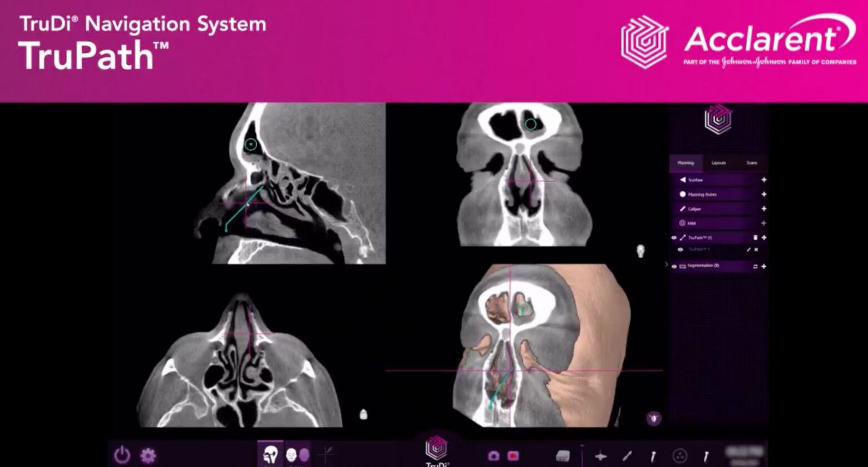Take a screenshot with the camera icon
868x467 pixels.
[493, 456]
